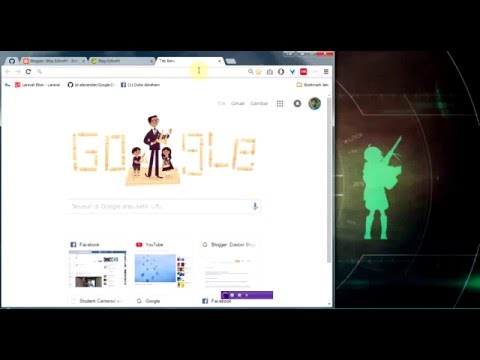Open the Bookmark lain folder
The height and width of the screenshot is (360, 480).
coord(312,85)
